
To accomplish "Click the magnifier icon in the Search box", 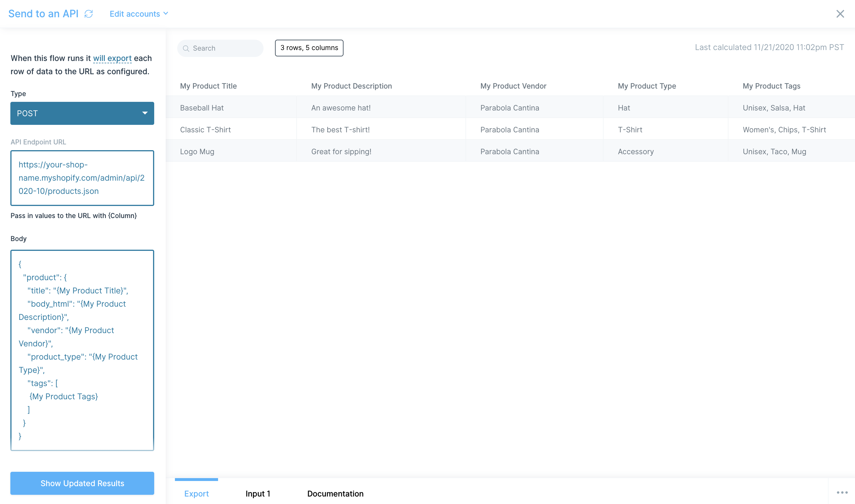I will point(186,49).
